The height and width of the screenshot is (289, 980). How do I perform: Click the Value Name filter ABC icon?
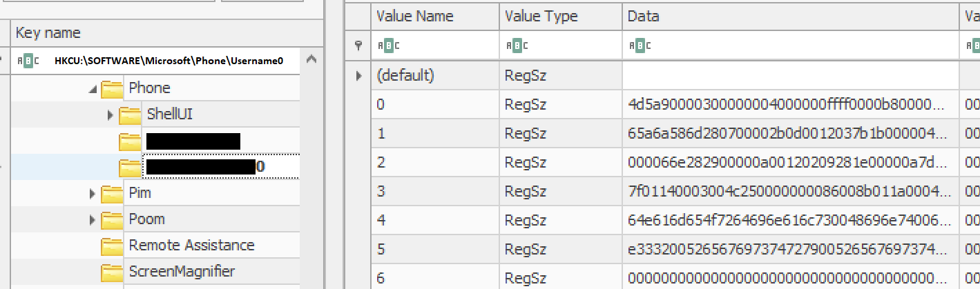pyautogui.click(x=389, y=46)
